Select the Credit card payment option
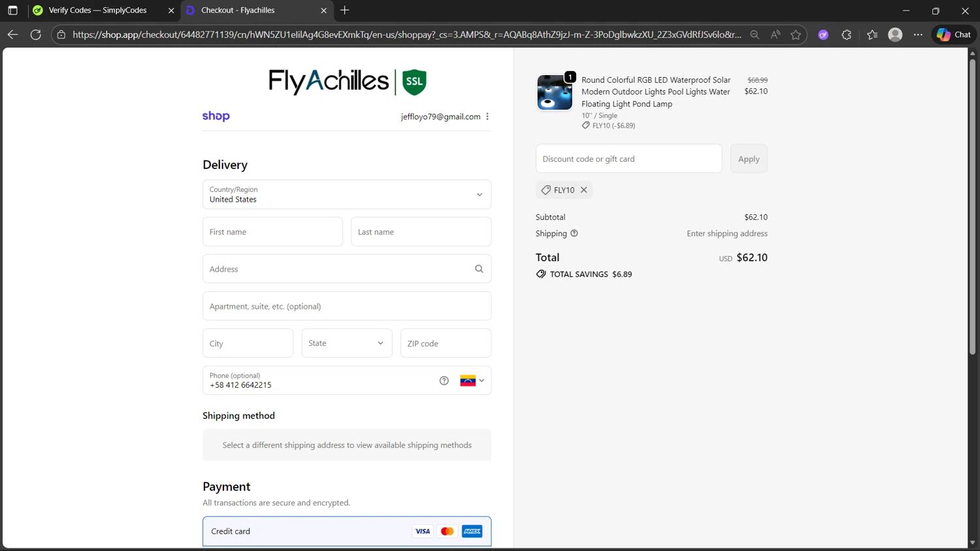The width and height of the screenshot is (980, 551). (347, 531)
